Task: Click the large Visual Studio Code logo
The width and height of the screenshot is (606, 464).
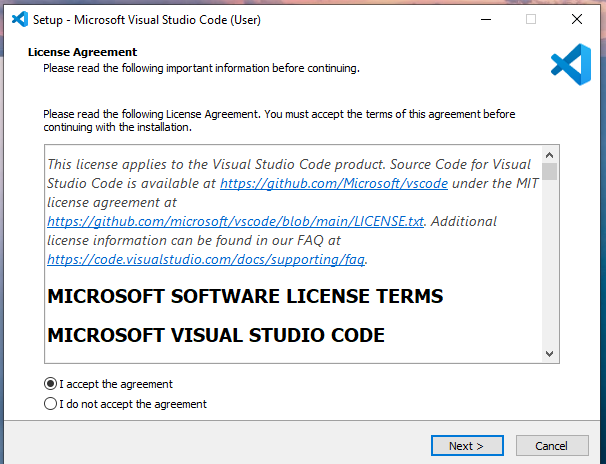Action: pyautogui.click(x=571, y=65)
